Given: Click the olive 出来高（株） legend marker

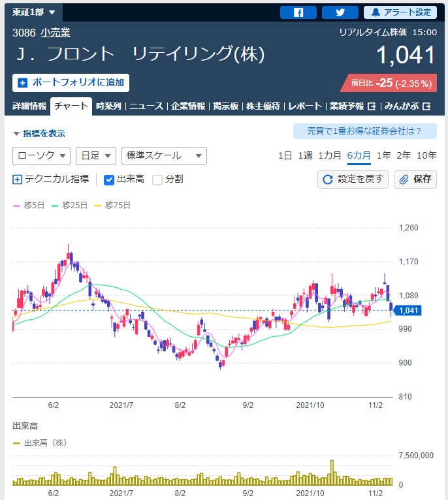Looking at the screenshot, I should click(16, 443).
